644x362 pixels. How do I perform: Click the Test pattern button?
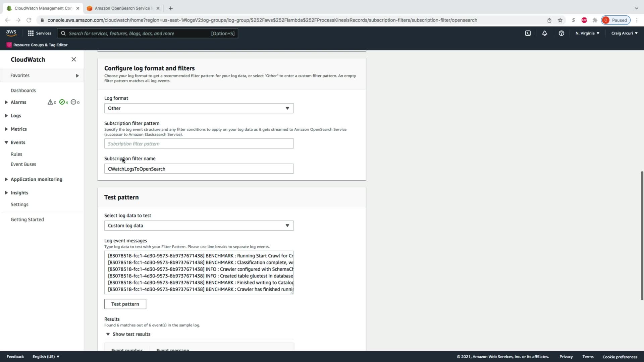pos(125,304)
